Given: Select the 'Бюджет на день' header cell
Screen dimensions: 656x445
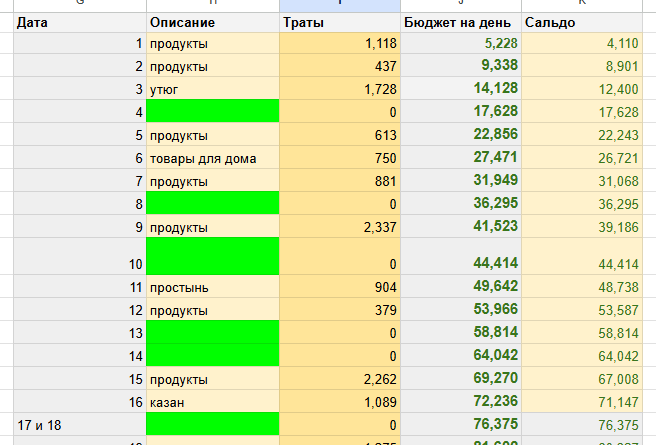Looking at the screenshot, I should click(x=461, y=23).
